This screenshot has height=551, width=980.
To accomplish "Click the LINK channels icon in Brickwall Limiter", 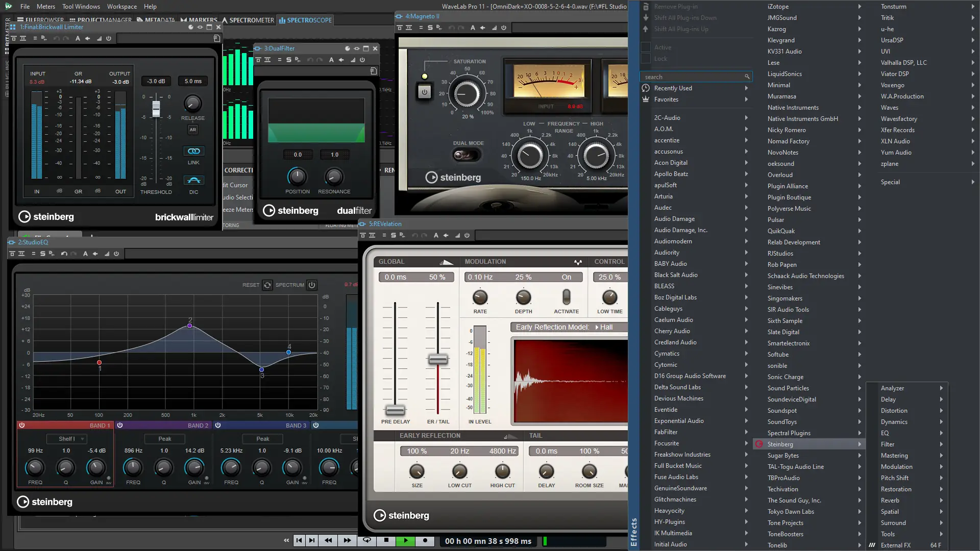I will click(x=193, y=151).
